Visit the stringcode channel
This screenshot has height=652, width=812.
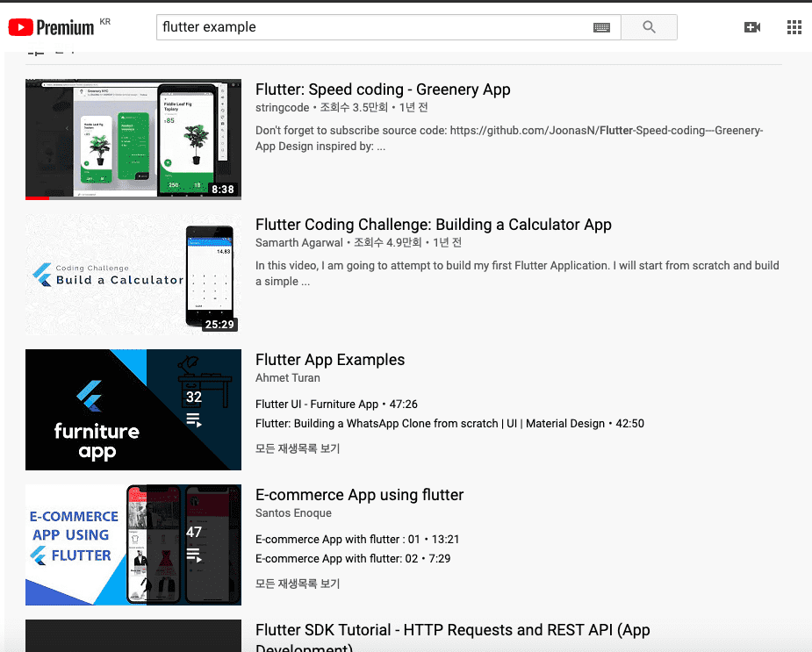click(283, 108)
